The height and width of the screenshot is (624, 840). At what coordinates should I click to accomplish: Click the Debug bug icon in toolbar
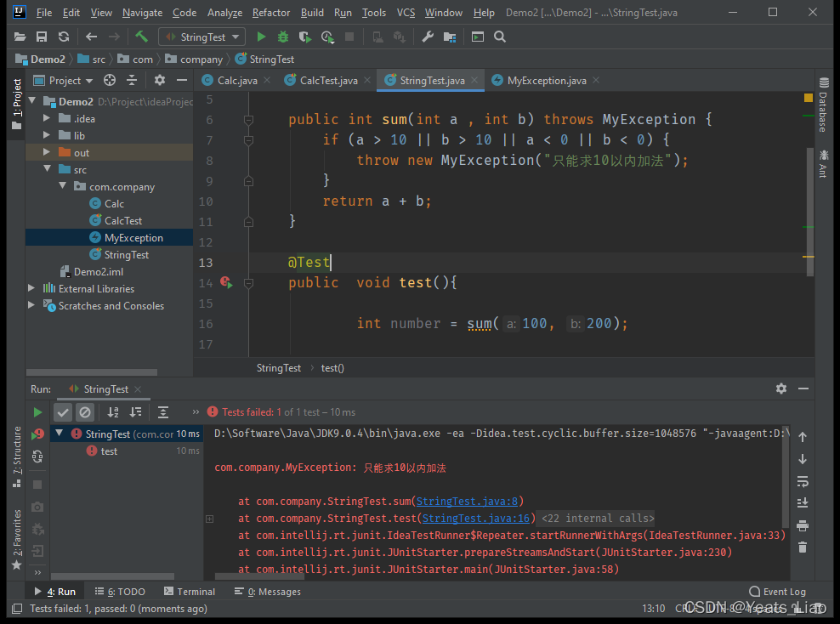pyautogui.click(x=283, y=37)
